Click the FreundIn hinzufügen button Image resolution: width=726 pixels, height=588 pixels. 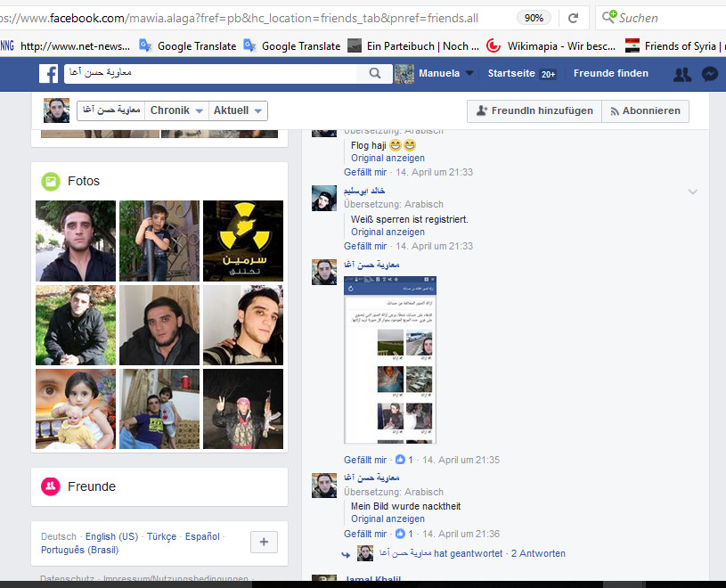[x=534, y=110]
